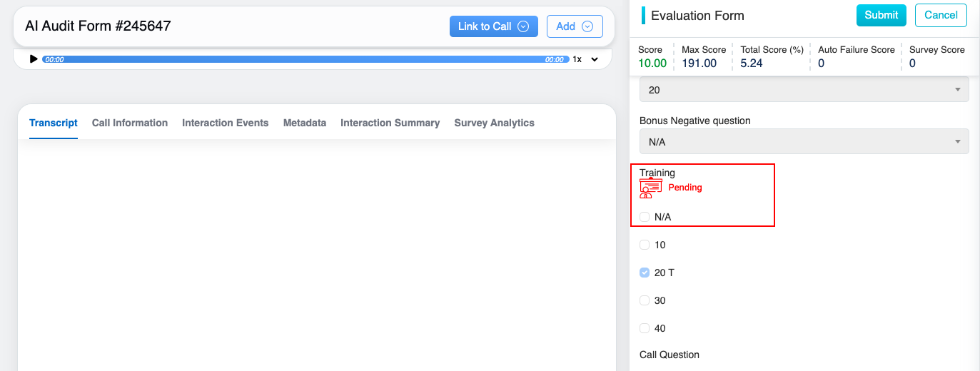
Task: Enable the 40 score checkbox
Action: click(x=645, y=328)
